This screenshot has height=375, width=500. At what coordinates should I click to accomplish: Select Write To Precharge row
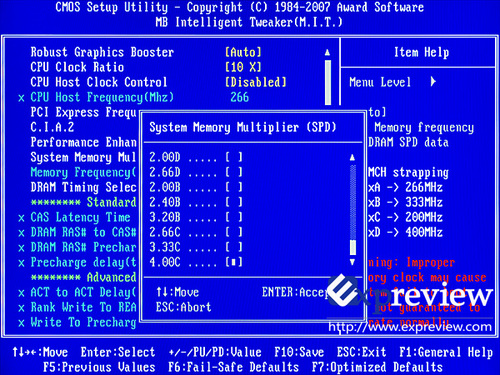pyautogui.click(x=77, y=322)
